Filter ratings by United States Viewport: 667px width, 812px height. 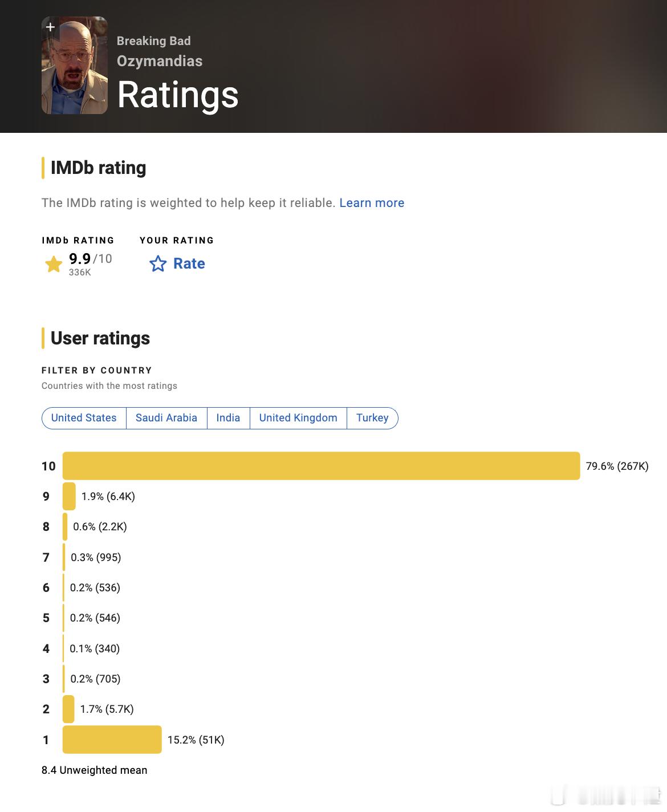84,418
